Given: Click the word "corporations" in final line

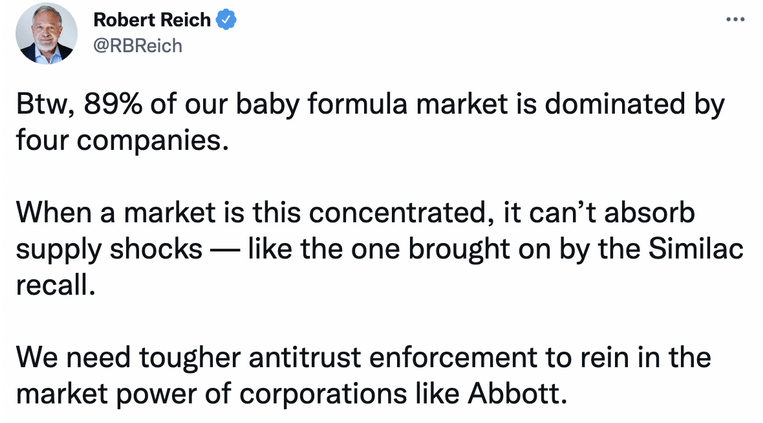Looking at the screenshot, I should [x=323, y=393].
